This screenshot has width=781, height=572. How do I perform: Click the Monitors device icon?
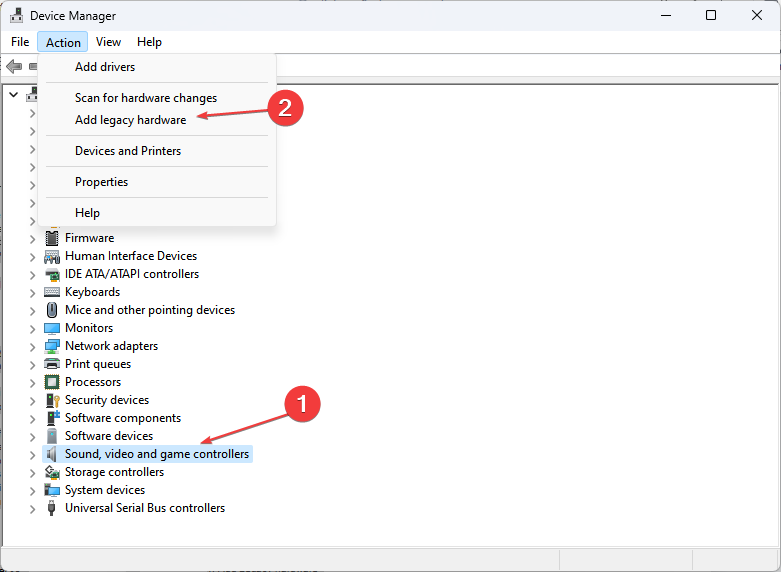click(x=52, y=328)
